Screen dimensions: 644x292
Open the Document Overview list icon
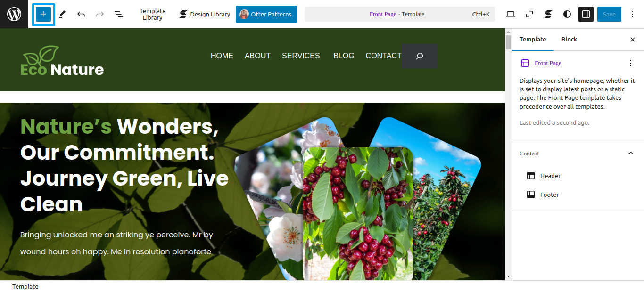[119, 14]
